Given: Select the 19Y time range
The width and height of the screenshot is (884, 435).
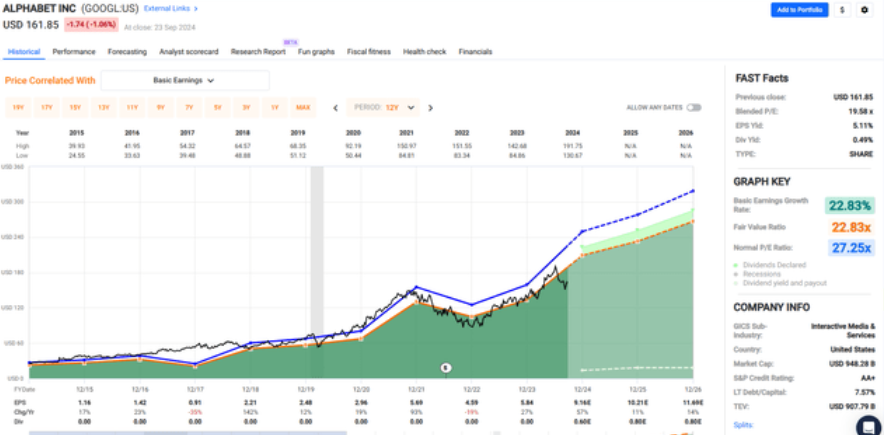Looking at the screenshot, I should (18, 108).
